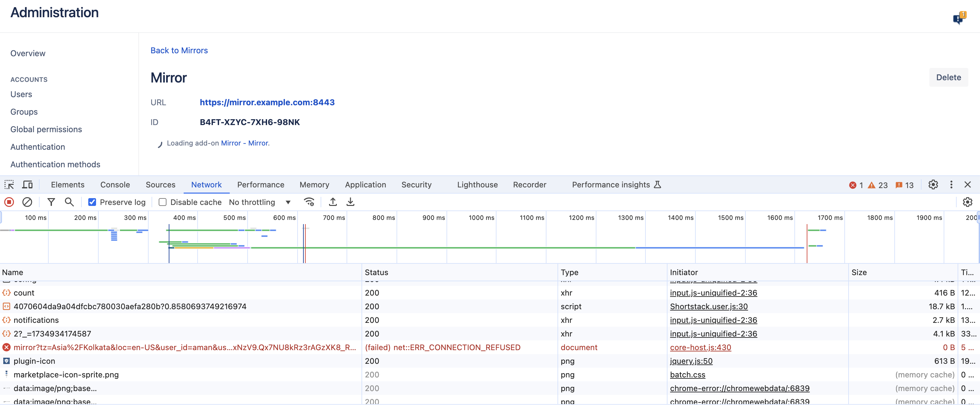Open the Performance tab

click(261, 185)
